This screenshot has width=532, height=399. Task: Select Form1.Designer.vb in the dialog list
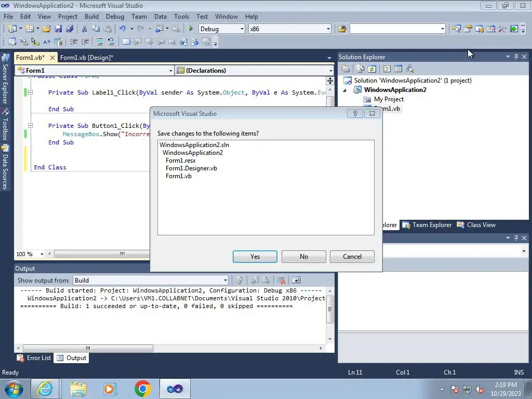(191, 168)
